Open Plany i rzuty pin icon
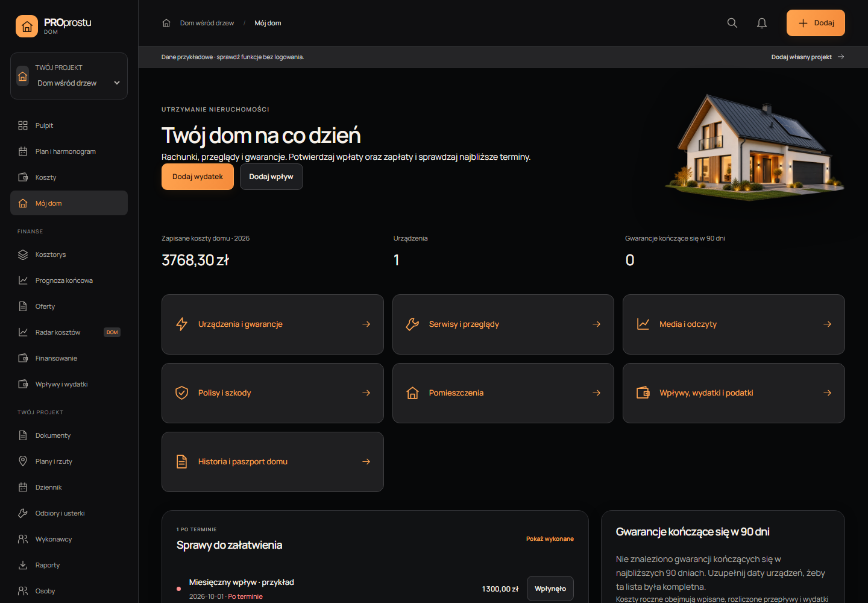The height and width of the screenshot is (603, 868). (23, 461)
